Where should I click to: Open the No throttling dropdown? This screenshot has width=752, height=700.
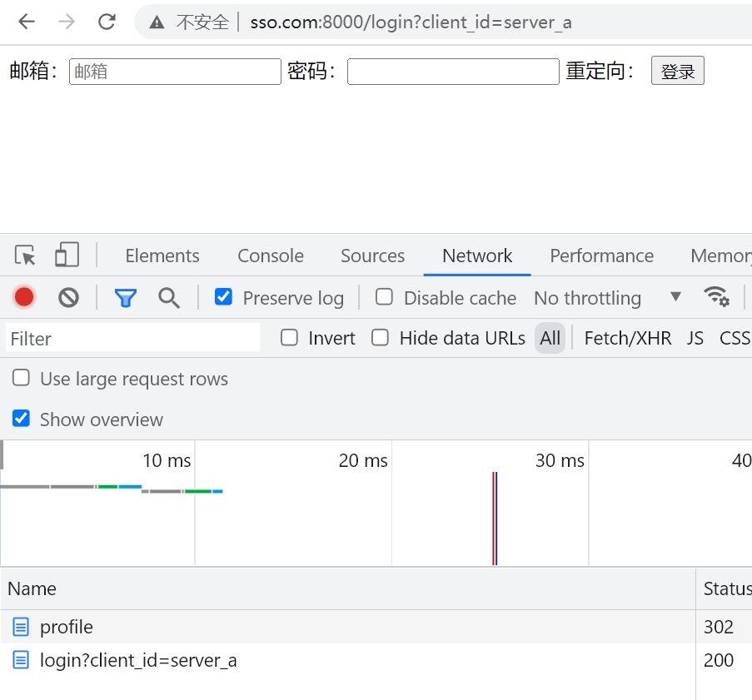tap(608, 298)
